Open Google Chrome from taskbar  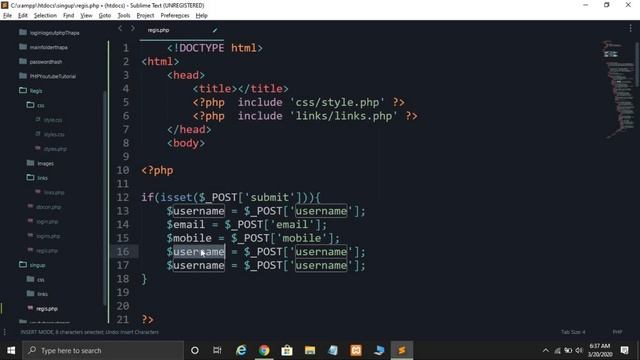(264, 350)
